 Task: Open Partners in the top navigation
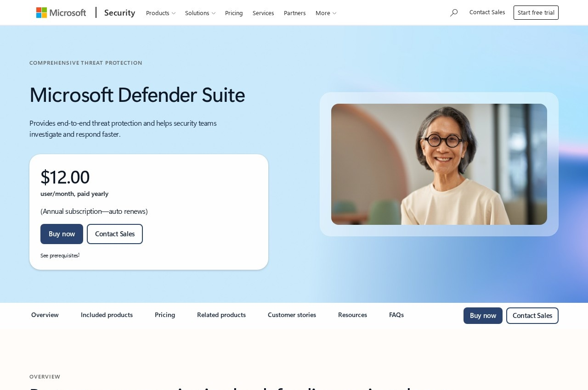pos(294,13)
